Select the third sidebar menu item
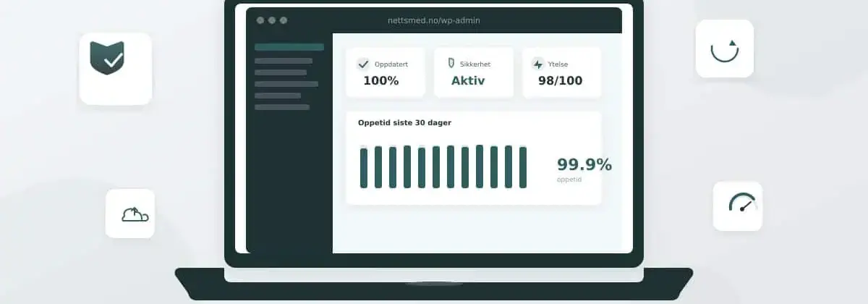This screenshot has height=304, width=868. [x=280, y=72]
